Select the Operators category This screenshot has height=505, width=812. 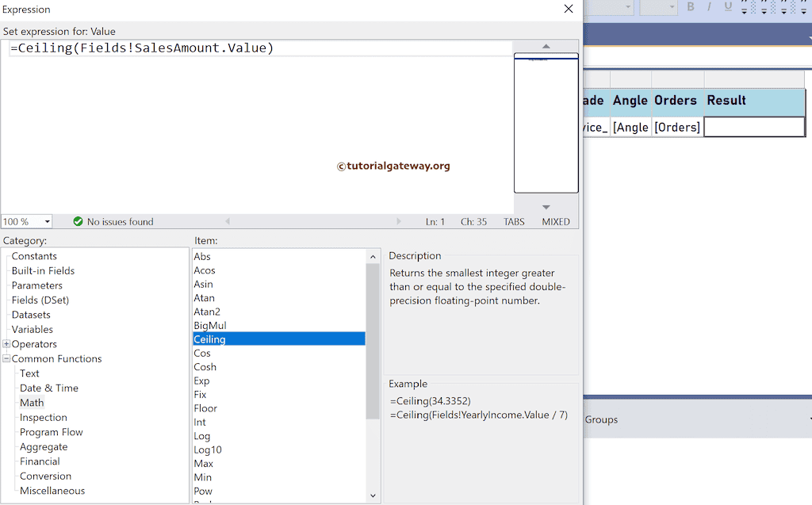[x=34, y=344]
